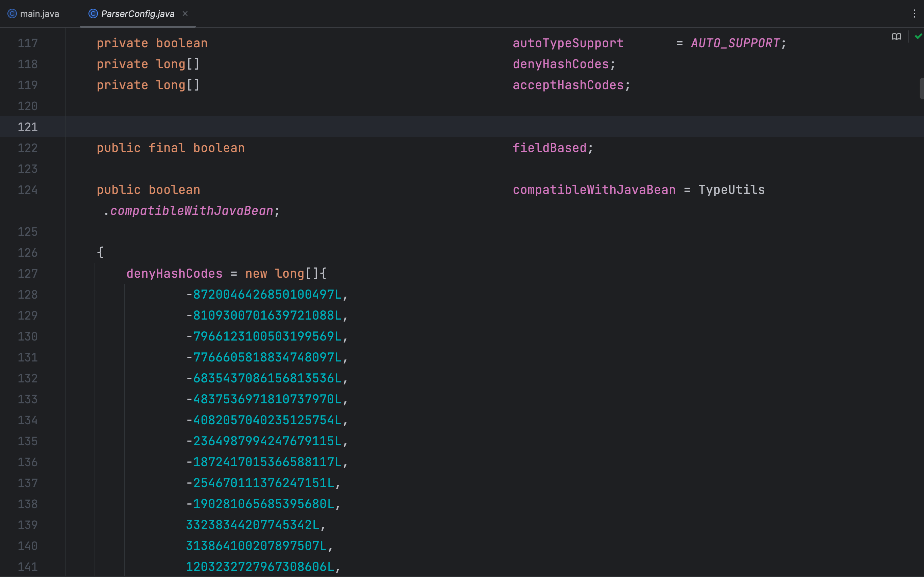The image size is (924, 577).
Task: Click compatibleWithJavaBean field on line 124
Action: 594,190
